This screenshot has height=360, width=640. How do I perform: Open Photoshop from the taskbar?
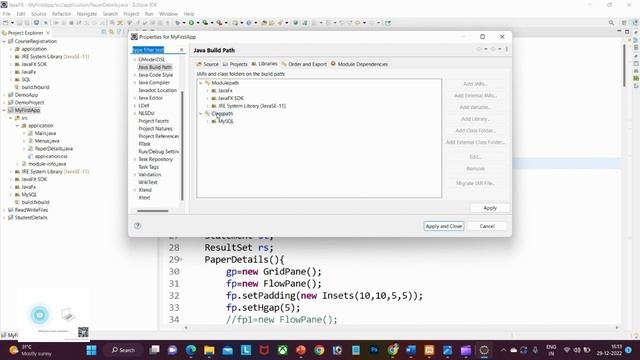tap(374, 350)
